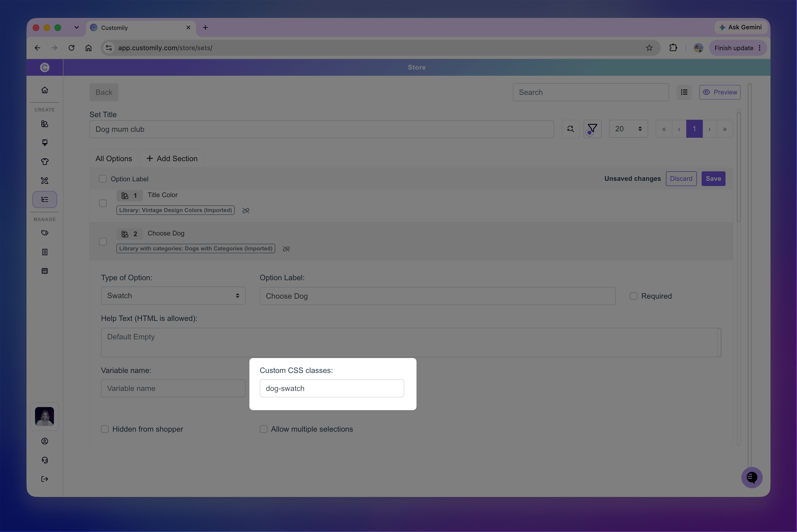Open the Home icon in the sidebar
797x532 pixels.
(44, 90)
